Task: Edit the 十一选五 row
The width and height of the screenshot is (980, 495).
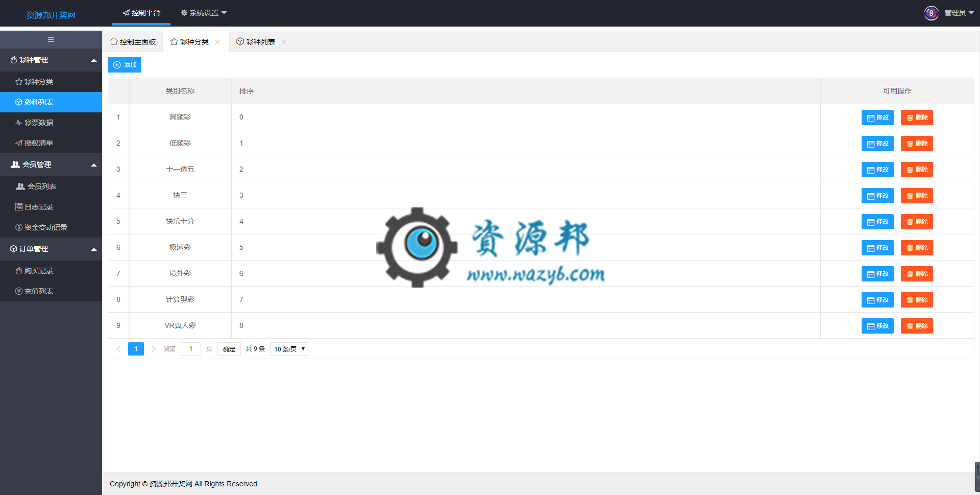Action: coord(877,170)
